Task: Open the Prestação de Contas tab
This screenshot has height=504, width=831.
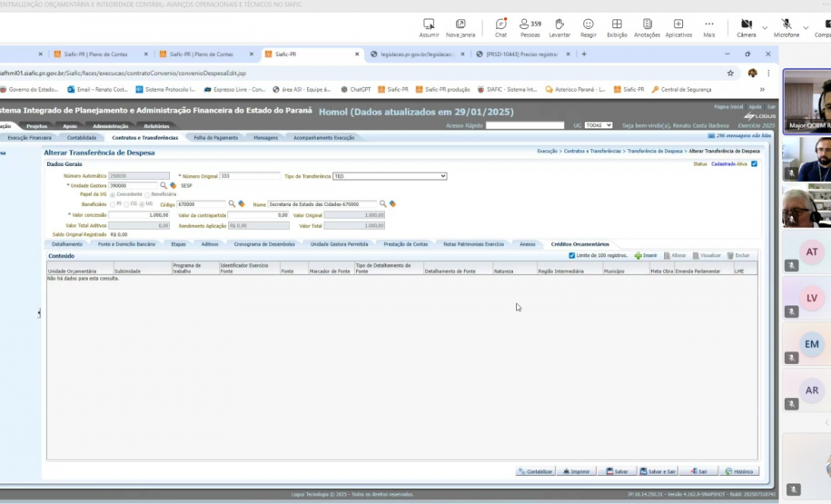Action: click(x=405, y=244)
